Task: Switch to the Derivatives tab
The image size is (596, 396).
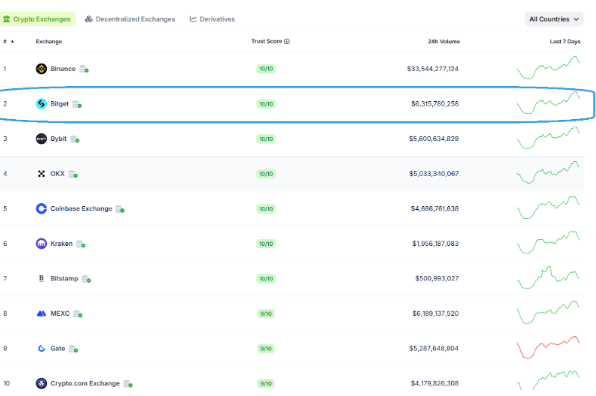Action: click(212, 19)
